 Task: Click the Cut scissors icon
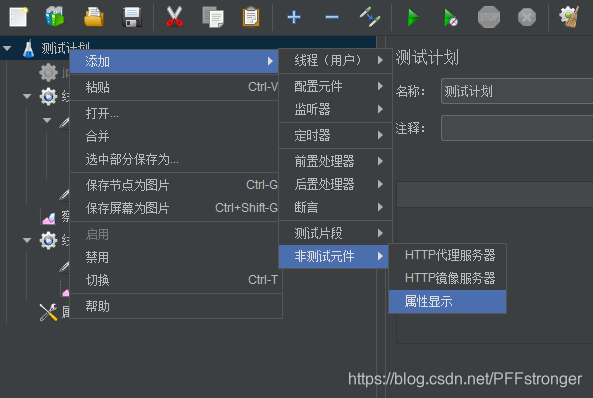click(174, 17)
